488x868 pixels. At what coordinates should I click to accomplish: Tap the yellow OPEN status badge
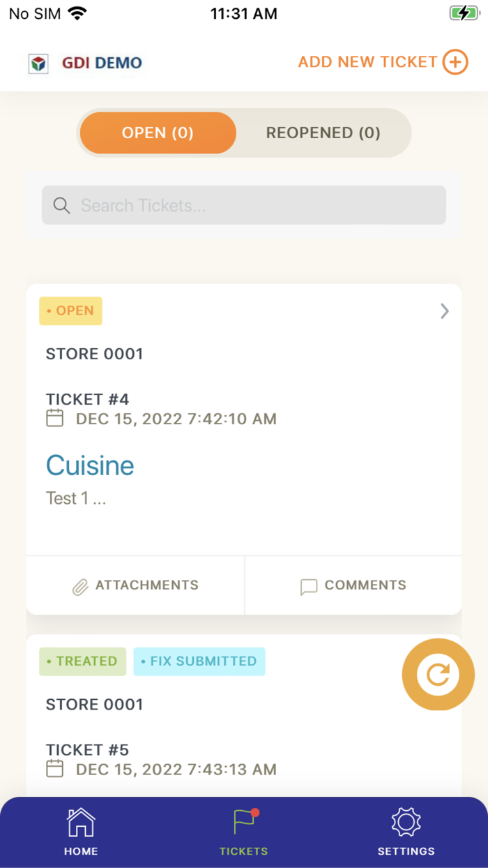pos(70,311)
